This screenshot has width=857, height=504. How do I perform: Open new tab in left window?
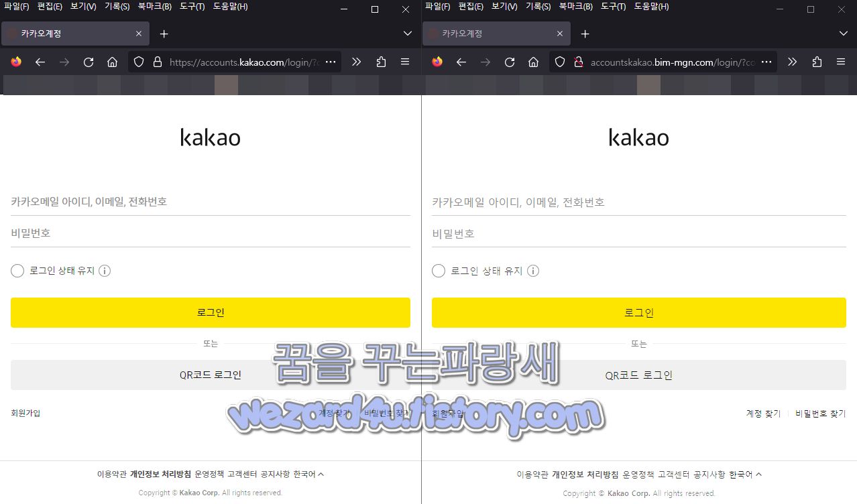point(164,34)
